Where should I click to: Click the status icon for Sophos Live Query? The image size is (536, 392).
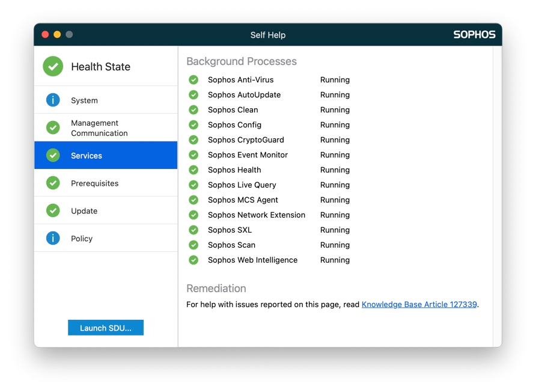(x=193, y=185)
